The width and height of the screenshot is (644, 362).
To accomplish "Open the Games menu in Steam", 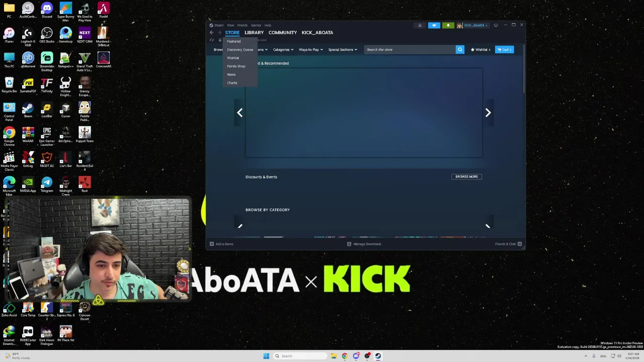I will pyautogui.click(x=256, y=25).
